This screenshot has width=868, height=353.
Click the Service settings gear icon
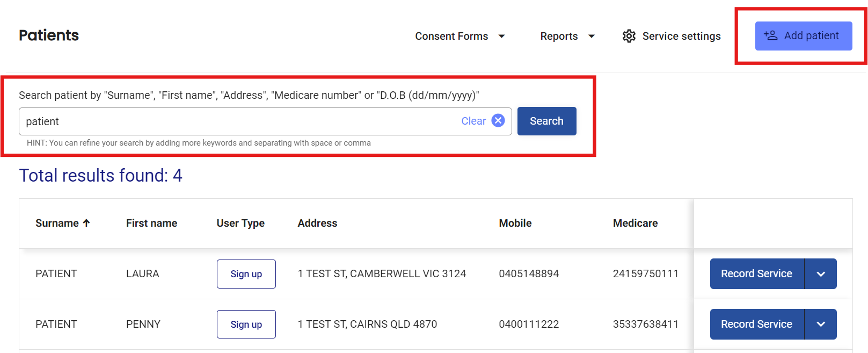point(629,36)
